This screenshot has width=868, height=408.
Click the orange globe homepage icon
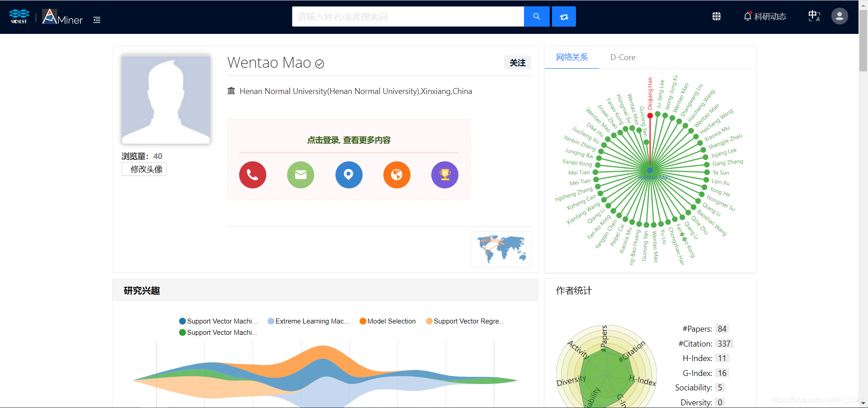click(x=397, y=175)
